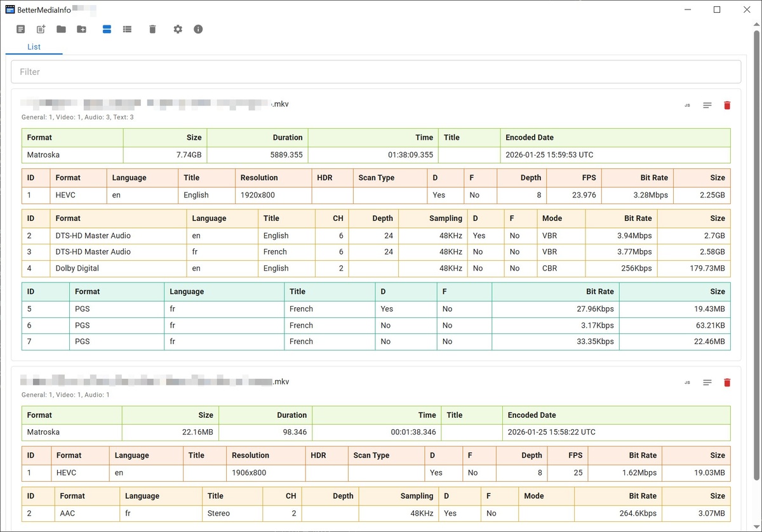This screenshot has width=762, height=532.
Task: Click the 179.73MB size cell
Action: pyautogui.click(x=694, y=268)
